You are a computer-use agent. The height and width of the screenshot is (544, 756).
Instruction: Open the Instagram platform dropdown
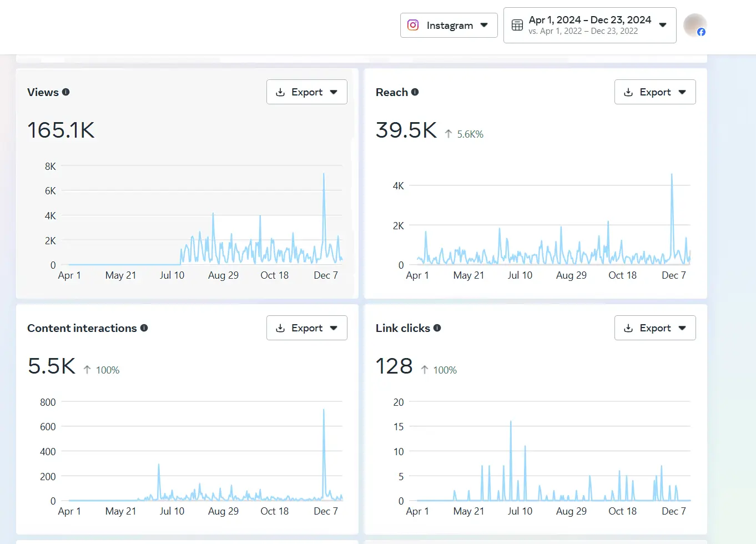tap(448, 25)
